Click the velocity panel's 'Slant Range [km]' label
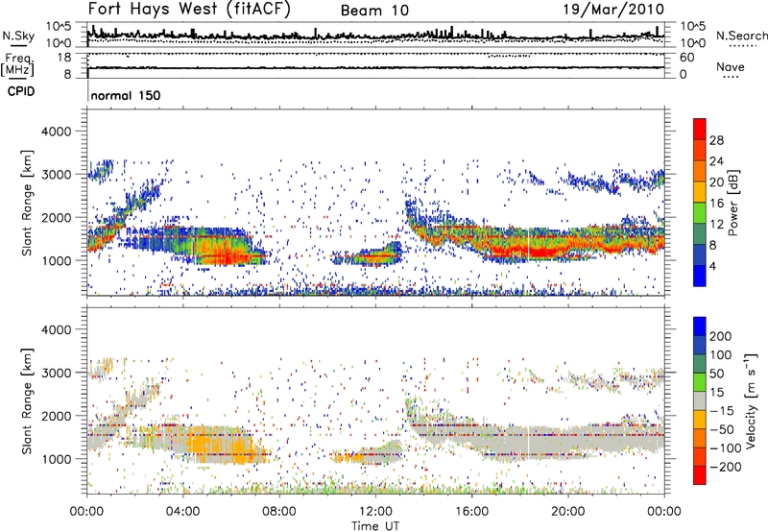Screen dimensions: 768x532 click(x=27, y=400)
